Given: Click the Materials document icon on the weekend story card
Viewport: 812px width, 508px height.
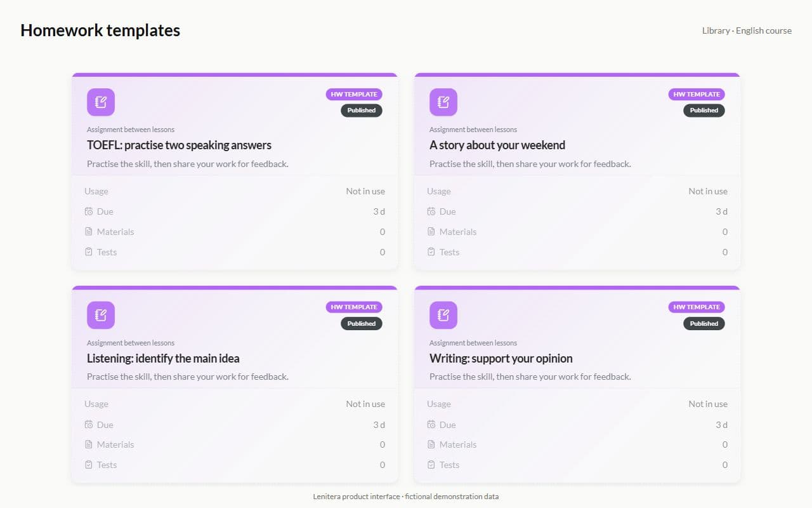Looking at the screenshot, I should [x=431, y=232].
